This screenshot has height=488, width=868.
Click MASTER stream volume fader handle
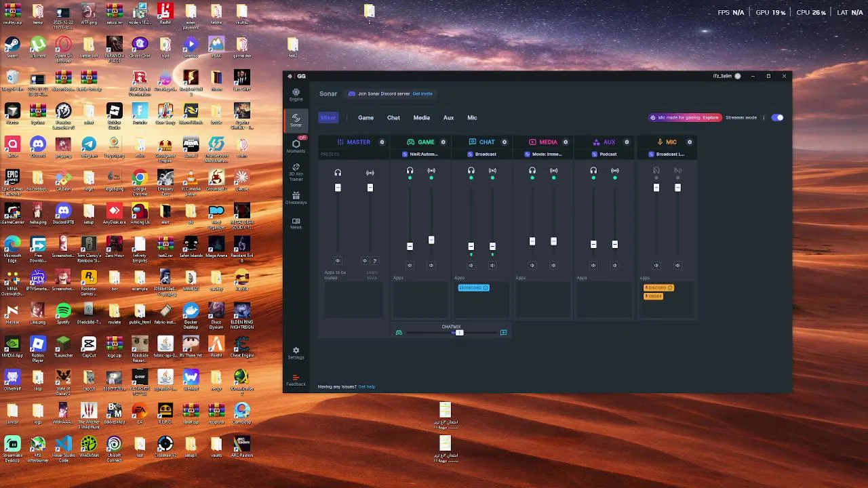(370, 188)
